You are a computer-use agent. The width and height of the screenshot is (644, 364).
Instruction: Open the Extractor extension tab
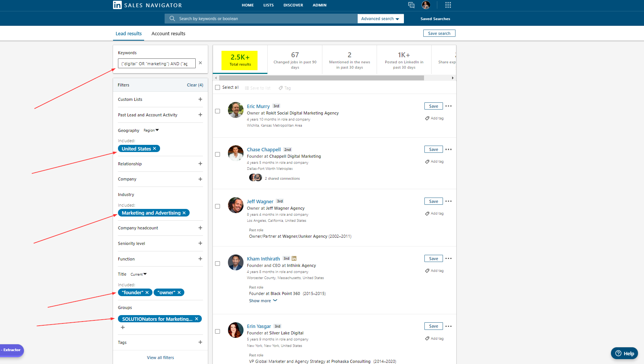[x=12, y=350]
